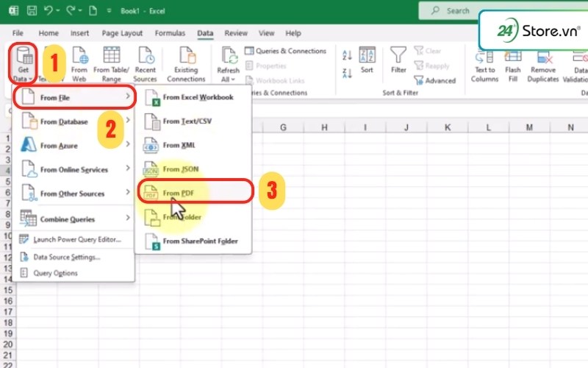Image resolution: width=588 pixels, height=368 pixels.
Task: Click Reapply filter button
Action: tap(431, 66)
